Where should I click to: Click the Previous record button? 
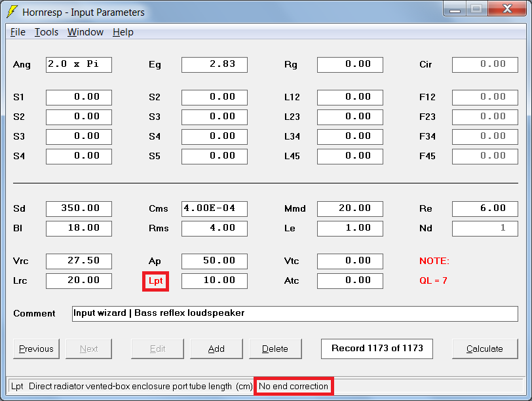(36, 349)
